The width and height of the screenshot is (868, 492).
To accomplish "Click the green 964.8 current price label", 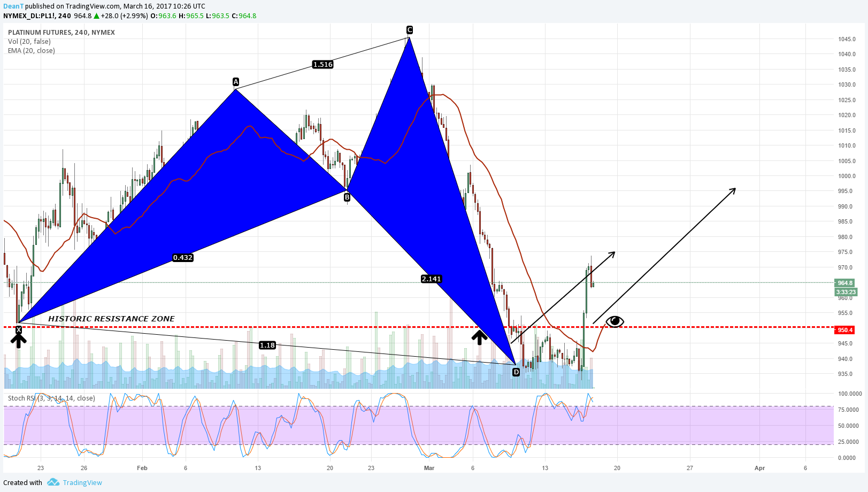I will (x=845, y=283).
